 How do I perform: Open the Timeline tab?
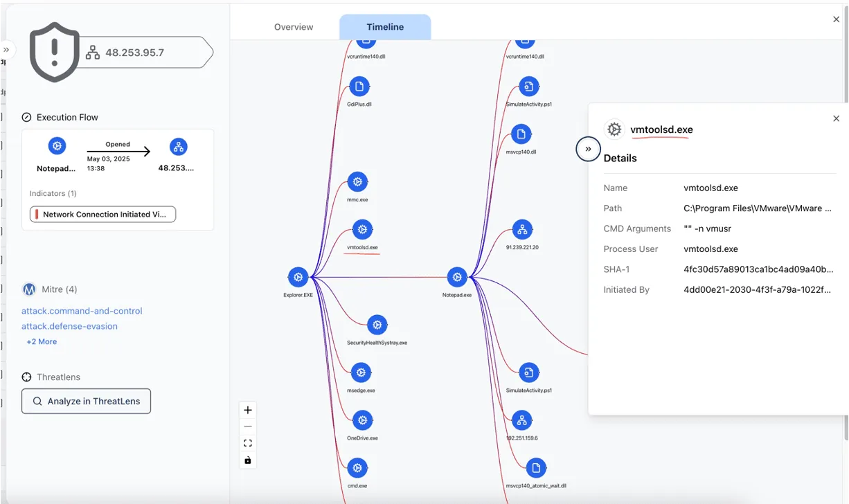click(385, 27)
